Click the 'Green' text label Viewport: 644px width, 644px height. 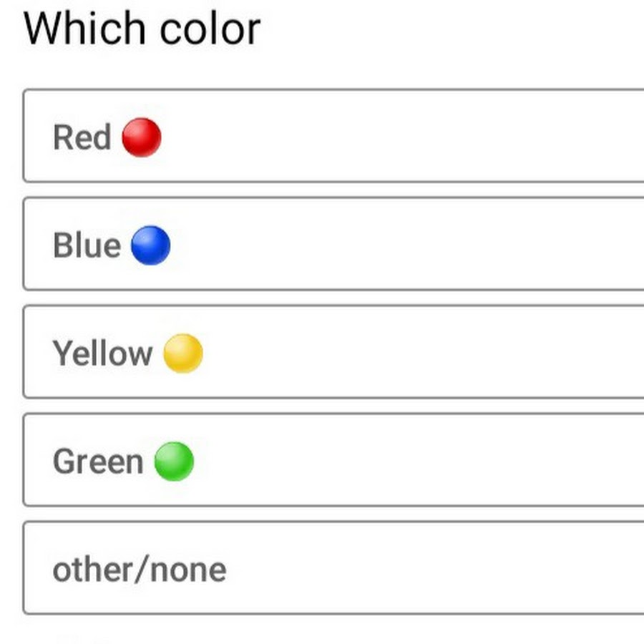click(x=98, y=462)
